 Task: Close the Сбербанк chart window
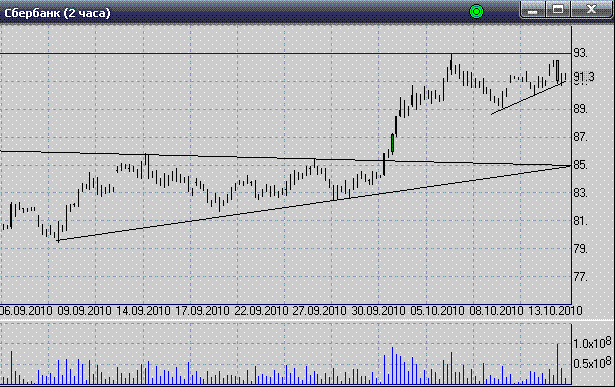tap(590, 9)
